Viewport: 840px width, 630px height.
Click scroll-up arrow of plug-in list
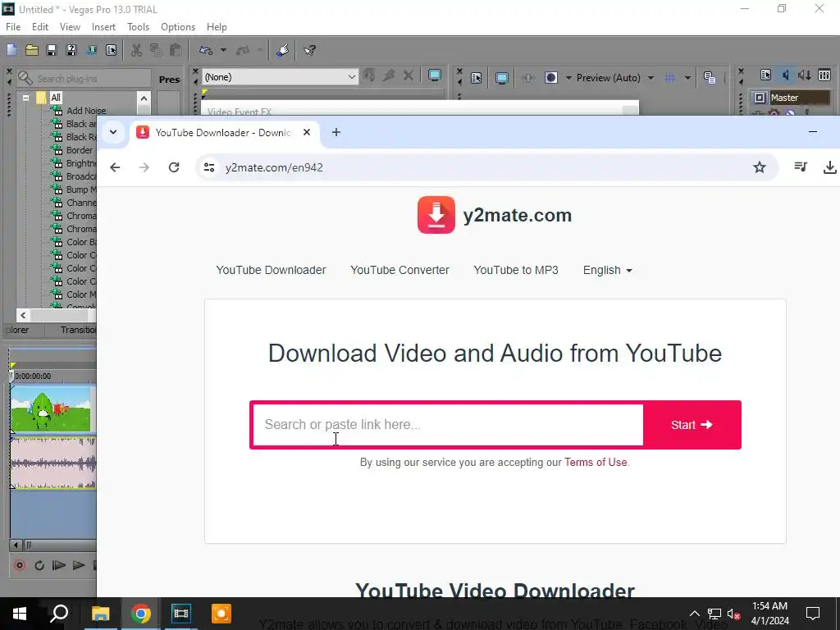point(144,98)
